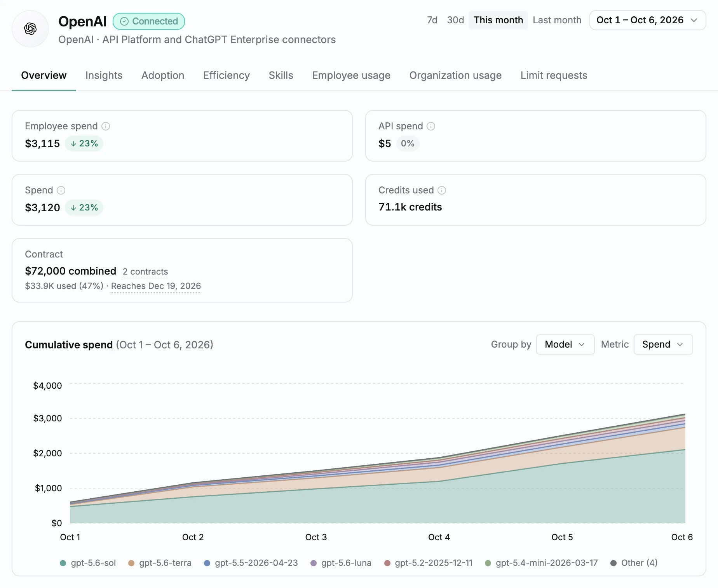Click the 2 contracts link
The width and height of the screenshot is (718, 588).
145,271
